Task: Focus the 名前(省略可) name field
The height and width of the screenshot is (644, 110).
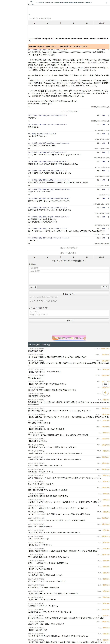Action: click(x=69, y=268)
